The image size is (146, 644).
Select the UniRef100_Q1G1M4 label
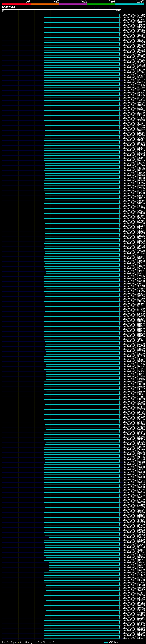click(134, 105)
